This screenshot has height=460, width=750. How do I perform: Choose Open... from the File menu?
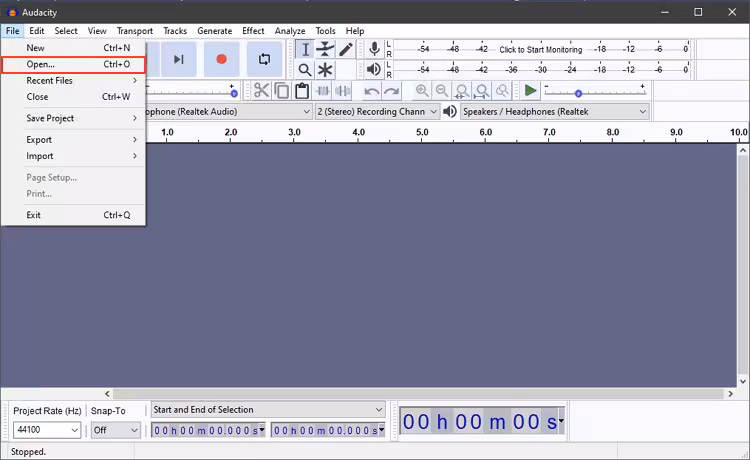[73, 64]
